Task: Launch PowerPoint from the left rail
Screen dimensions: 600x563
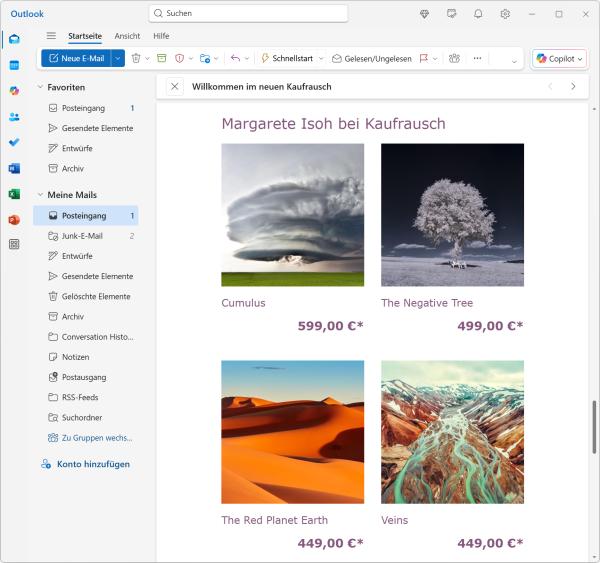Action: pyautogui.click(x=14, y=220)
